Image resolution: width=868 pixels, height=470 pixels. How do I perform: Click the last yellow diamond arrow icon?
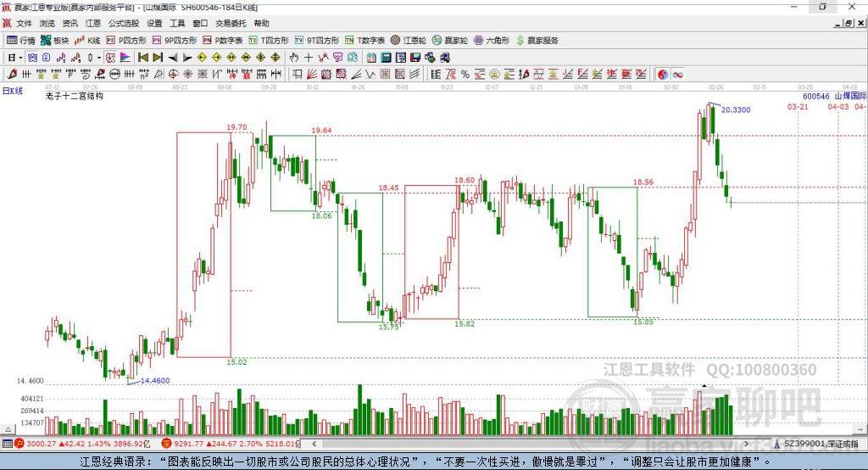tap(275, 58)
